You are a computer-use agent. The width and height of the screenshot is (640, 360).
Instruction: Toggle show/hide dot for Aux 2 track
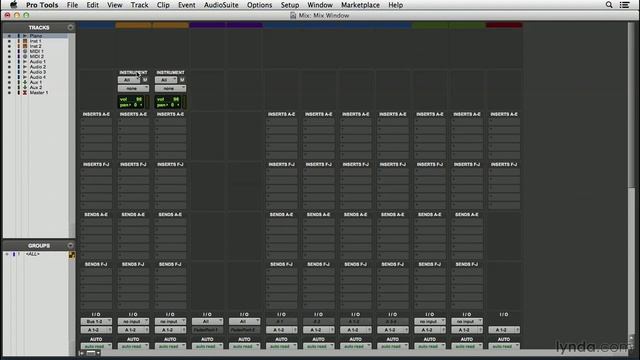(9, 87)
